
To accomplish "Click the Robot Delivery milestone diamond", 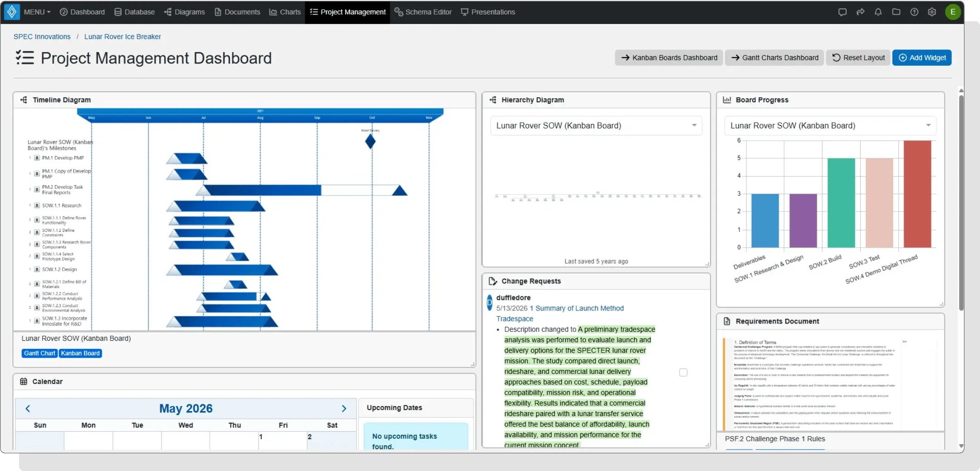I will pos(370,142).
